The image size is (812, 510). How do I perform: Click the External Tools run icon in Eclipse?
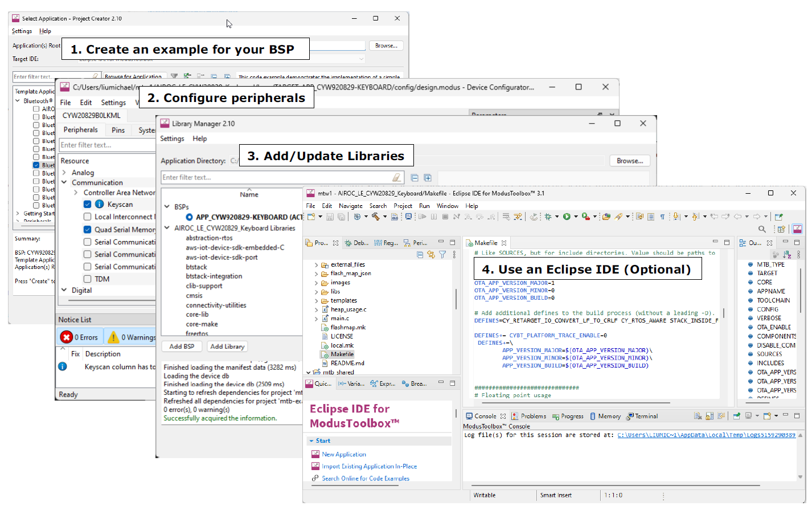pyautogui.click(x=585, y=217)
